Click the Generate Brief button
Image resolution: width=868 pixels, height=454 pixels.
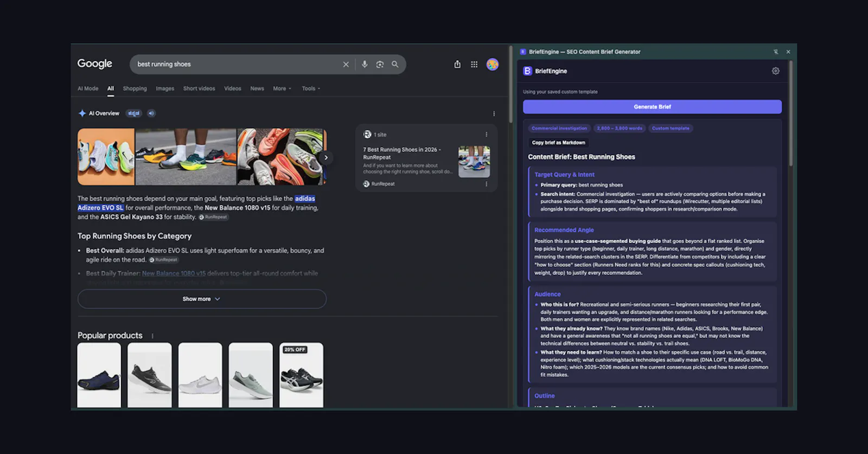(652, 107)
